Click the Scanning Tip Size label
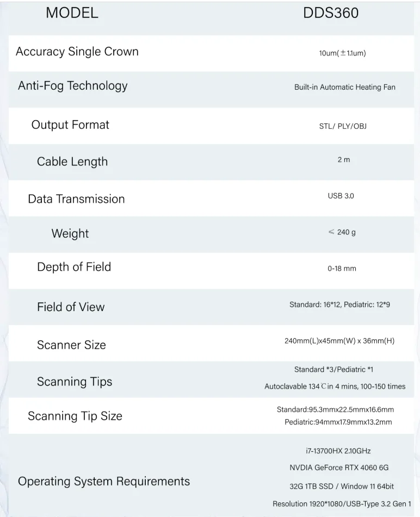420x517 pixels. [75, 416]
